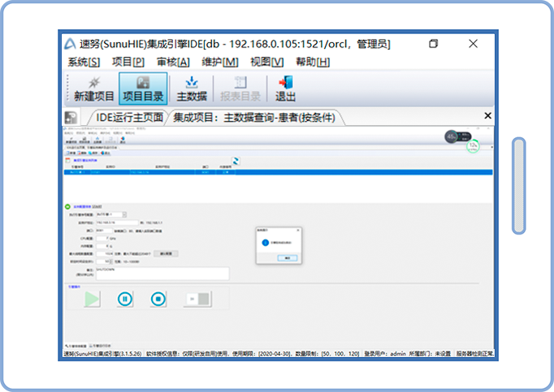Select the highlighted blue engine row

click(x=276, y=172)
